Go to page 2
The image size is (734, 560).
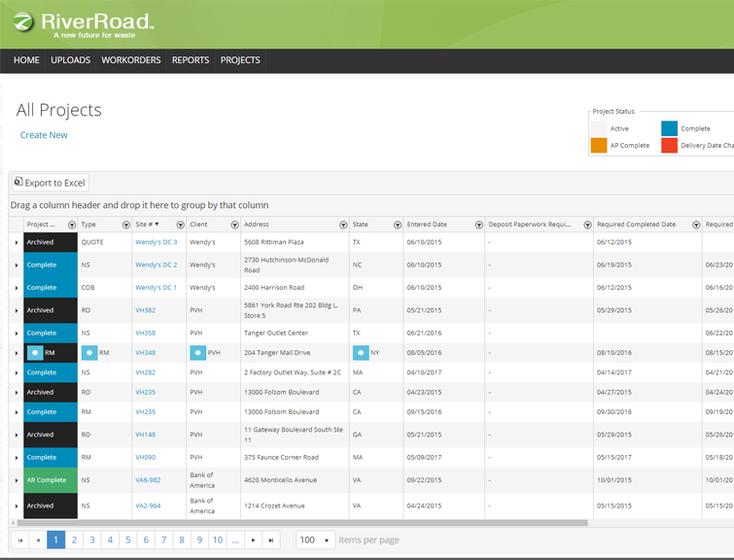click(74, 540)
